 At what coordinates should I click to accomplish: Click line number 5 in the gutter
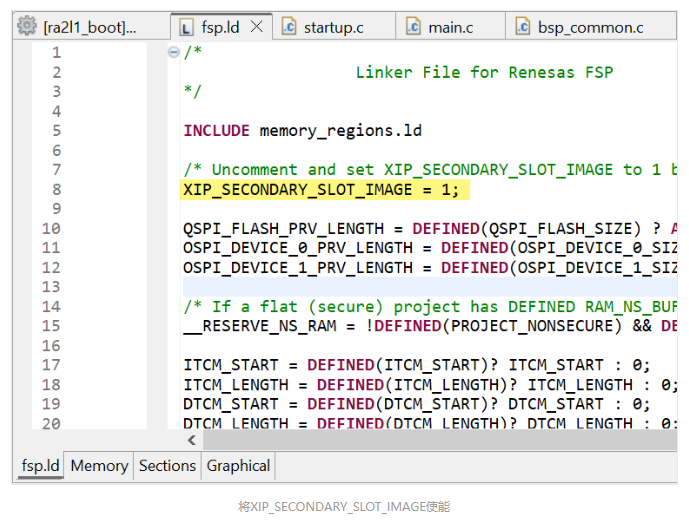click(x=57, y=131)
